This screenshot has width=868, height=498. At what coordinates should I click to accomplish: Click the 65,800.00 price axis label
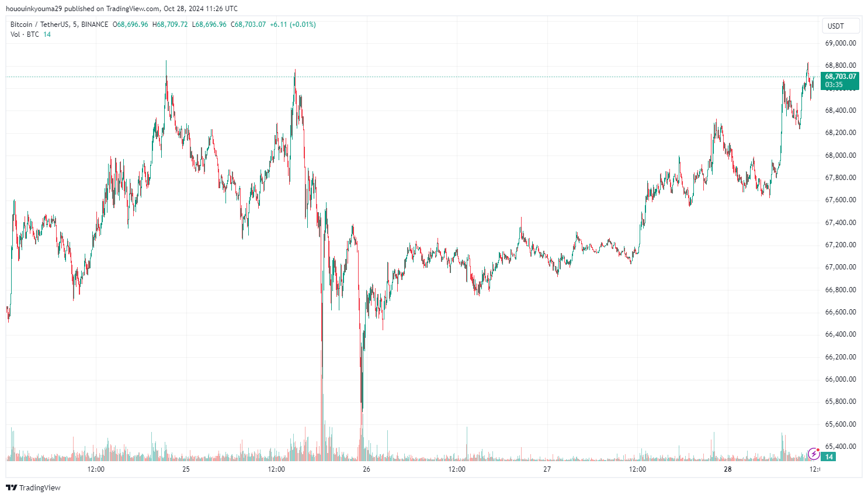[x=841, y=402]
